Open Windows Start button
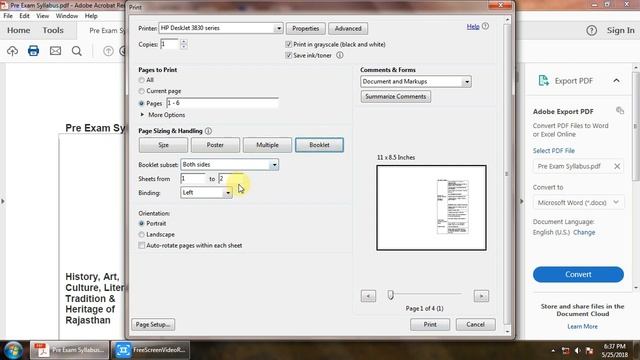This screenshot has width=640, height=360. point(13,350)
